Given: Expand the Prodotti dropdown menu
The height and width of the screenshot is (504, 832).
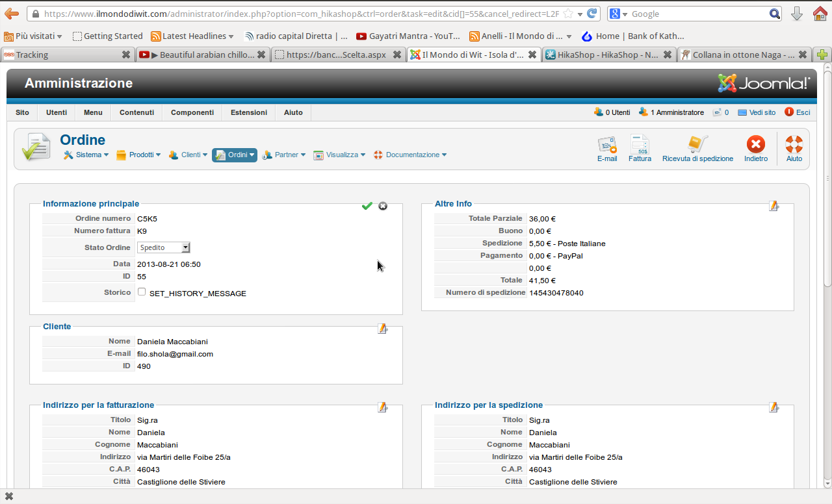Looking at the screenshot, I should [138, 155].
